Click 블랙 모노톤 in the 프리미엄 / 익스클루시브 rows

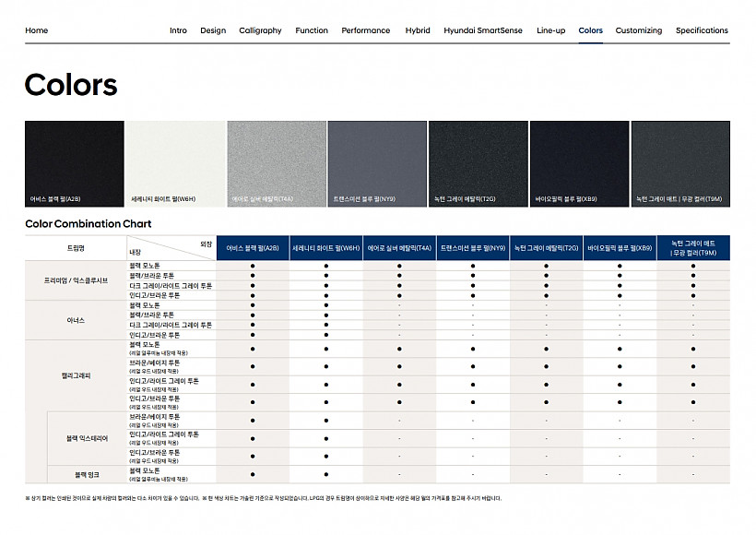(x=145, y=266)
